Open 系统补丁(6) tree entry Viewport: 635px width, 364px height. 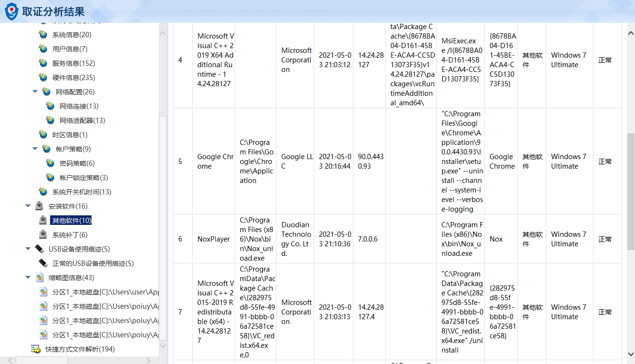[70, 235]
